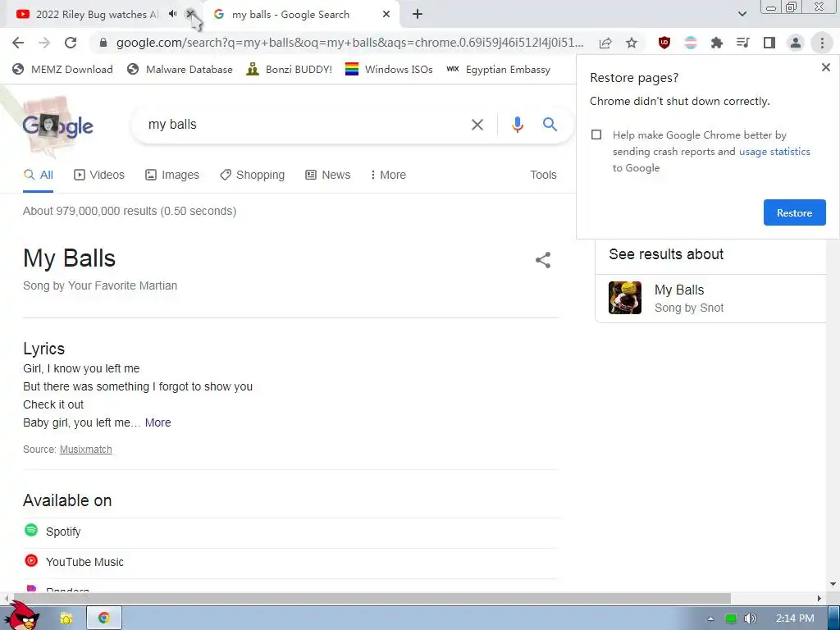This screenshot has width=840, height=630.
Task: Show hidden system tray icons
Action: (x=710, y=619)
